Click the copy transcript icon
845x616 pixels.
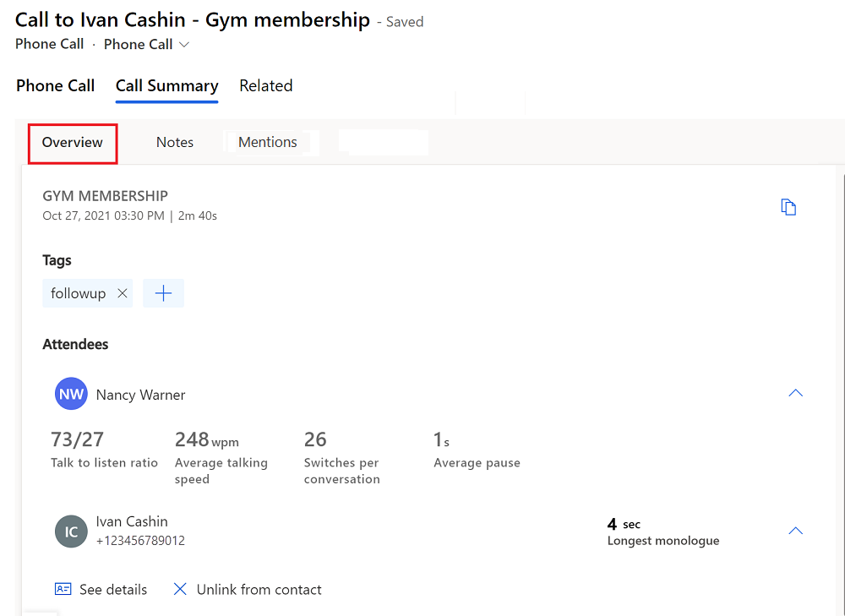point(788,206)
